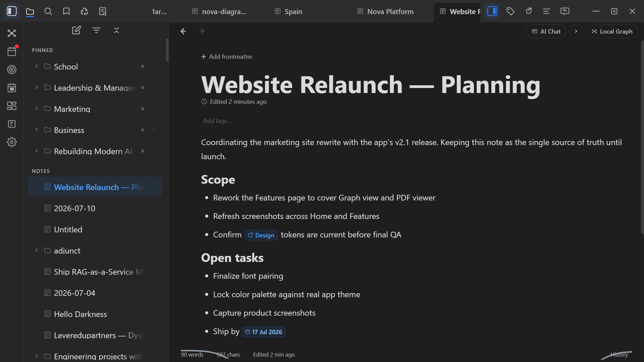Open the Leveredupartners note
644x362 pixels.
click(x=95, y=335)
